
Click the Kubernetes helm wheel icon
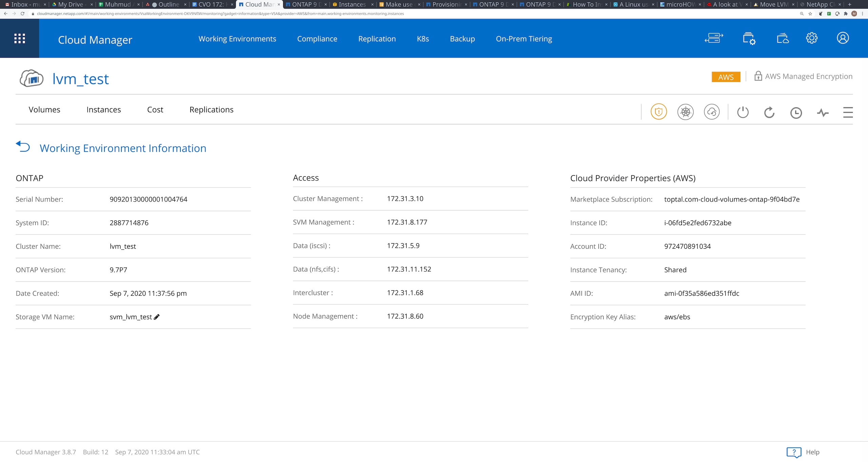click(x=685, y=112)
